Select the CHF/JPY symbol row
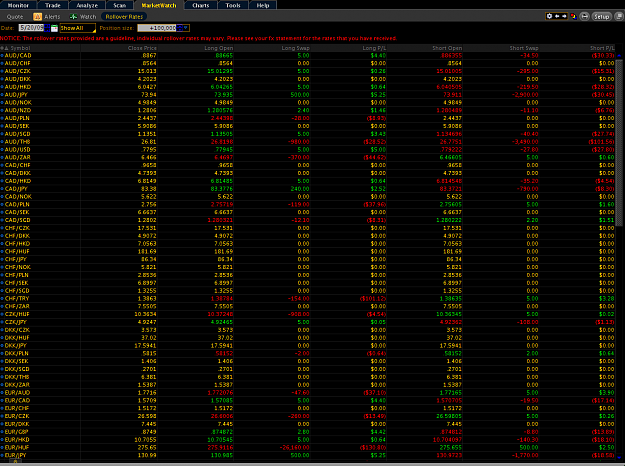The width and height of the screenshot is (625, 466). tap(308, 260)
